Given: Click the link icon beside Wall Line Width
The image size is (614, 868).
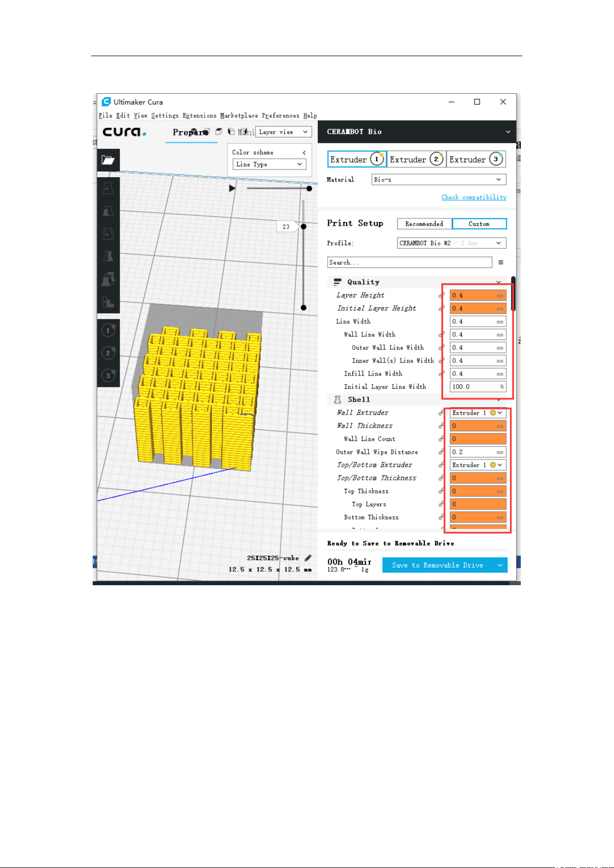Looking at the screenshot, I should pos(441,334).
